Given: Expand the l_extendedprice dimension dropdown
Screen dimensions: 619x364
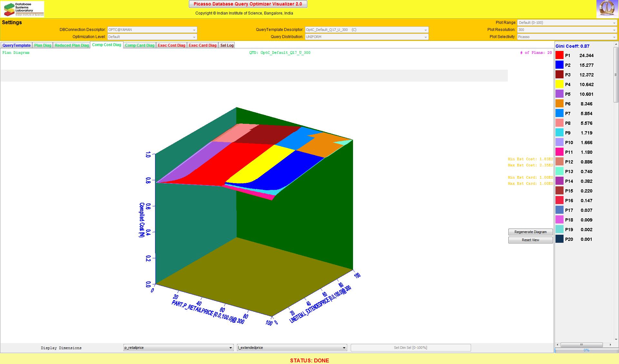Looking at the screenshot, I should 292,348.
